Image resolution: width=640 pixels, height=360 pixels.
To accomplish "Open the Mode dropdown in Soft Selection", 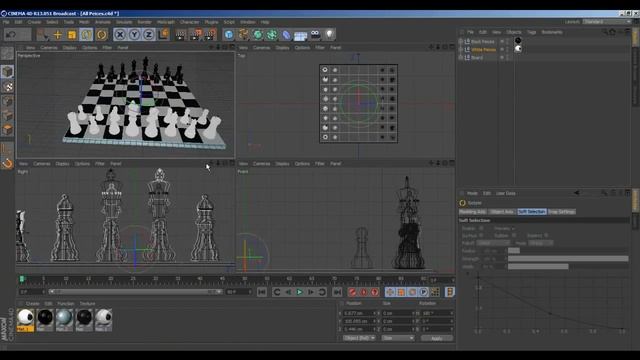I will coord(541,243).
